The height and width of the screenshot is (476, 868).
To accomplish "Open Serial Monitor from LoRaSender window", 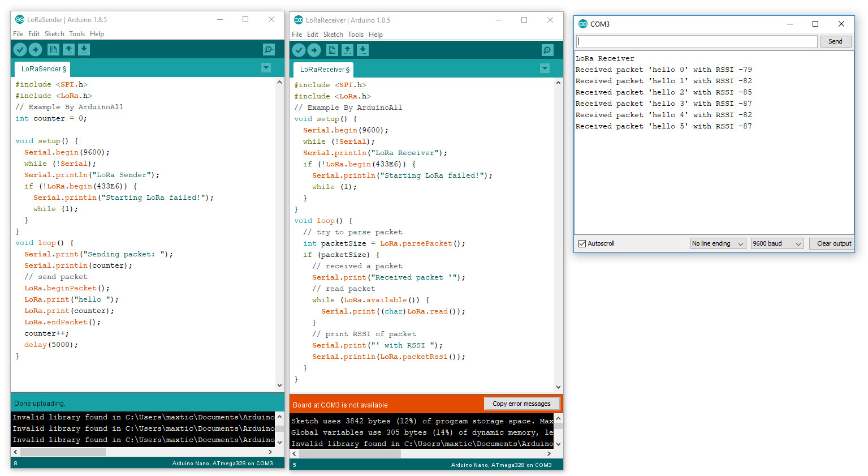I will tap(269, 50).
